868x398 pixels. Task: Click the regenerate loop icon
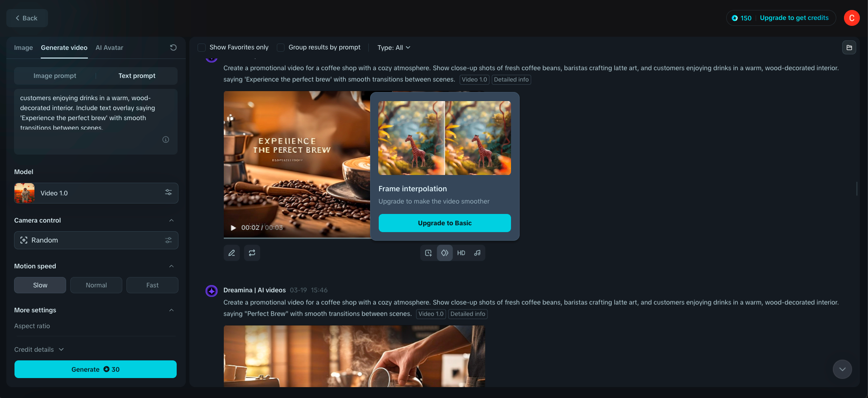(x=252, y=253)
